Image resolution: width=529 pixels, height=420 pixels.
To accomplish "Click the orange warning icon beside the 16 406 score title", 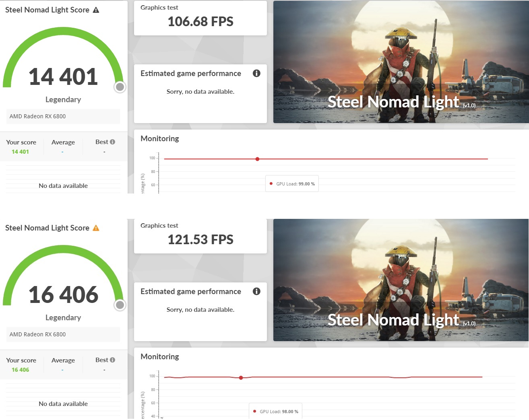I will point(96,228).
